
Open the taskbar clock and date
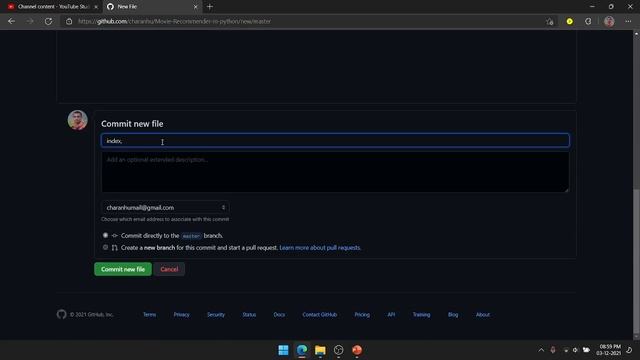[x=609, y=350]
